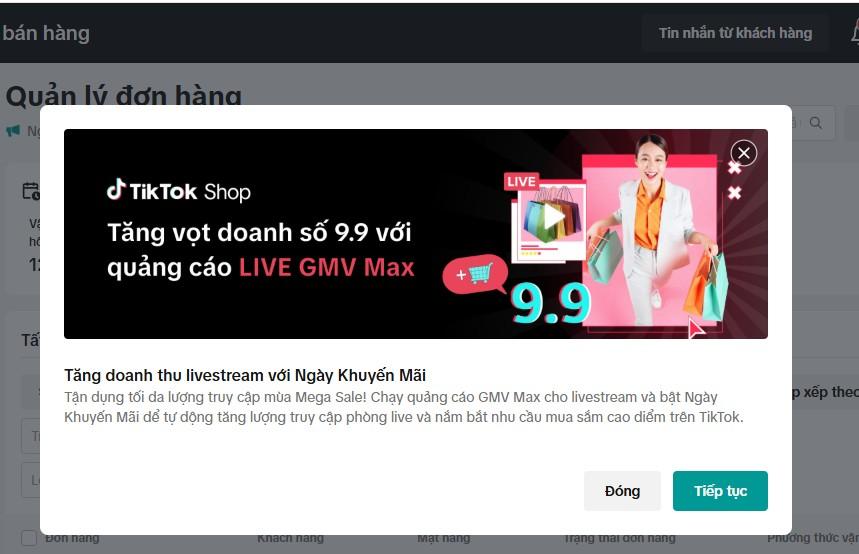Click the 'Đóng' button
Viewport: 859px width, 554px height.
pos(622,491)
